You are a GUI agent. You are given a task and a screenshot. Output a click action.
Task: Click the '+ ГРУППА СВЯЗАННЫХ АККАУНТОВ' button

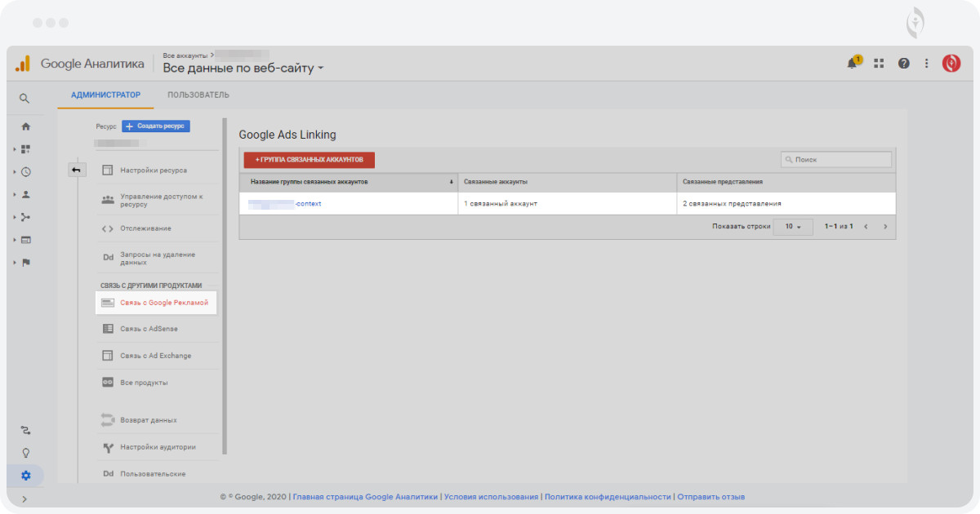tap(309, 160)
